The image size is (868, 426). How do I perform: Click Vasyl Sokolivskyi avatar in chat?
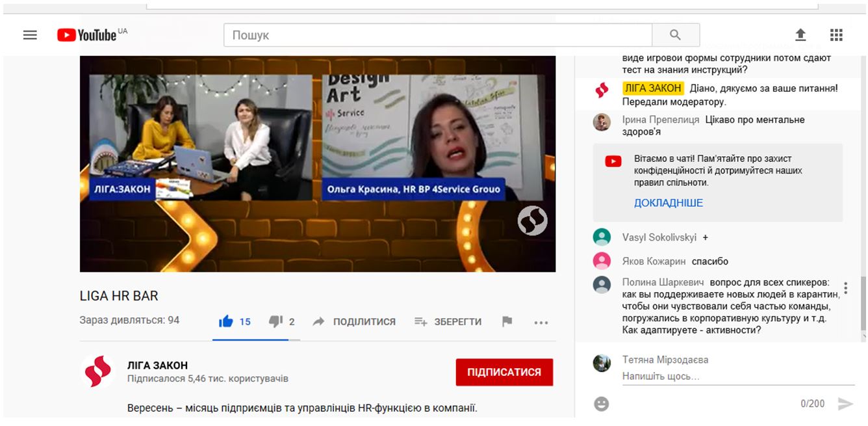click(602, 237)
